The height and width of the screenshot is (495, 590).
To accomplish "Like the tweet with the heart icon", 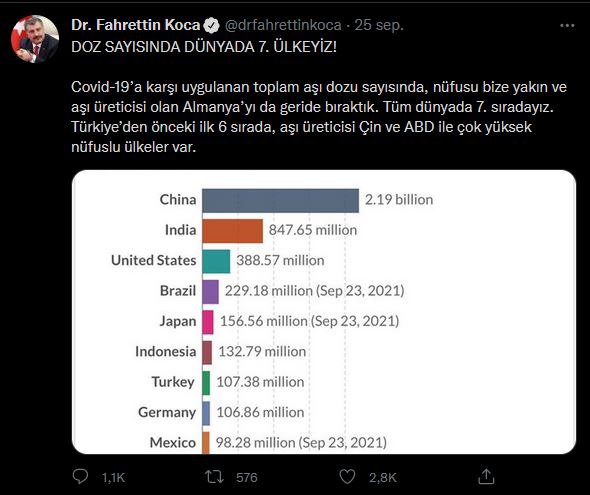I will (347, 477).
